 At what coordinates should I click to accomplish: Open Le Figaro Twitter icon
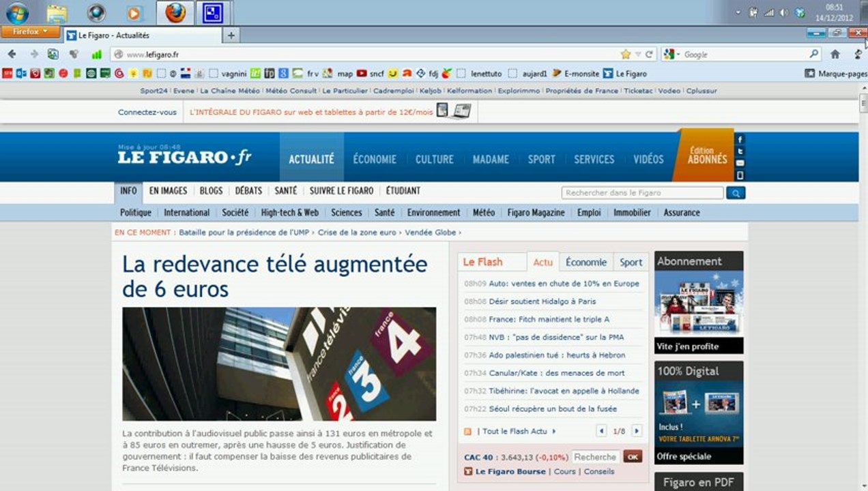740,151
